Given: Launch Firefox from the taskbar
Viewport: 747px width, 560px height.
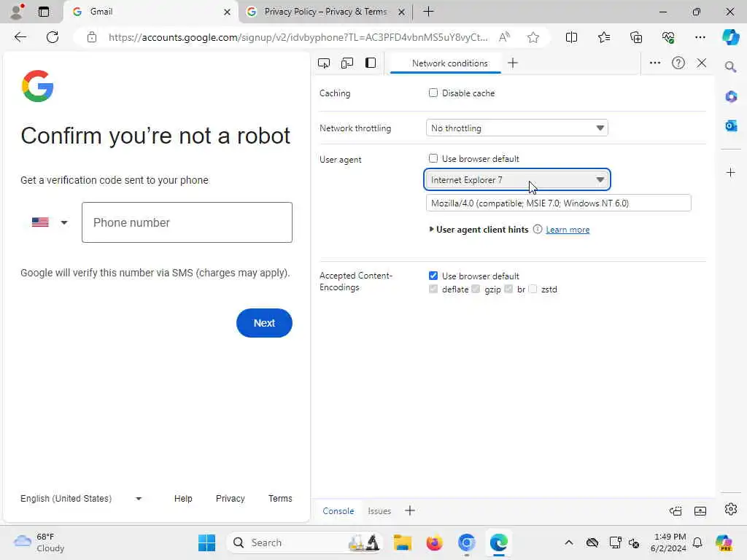Looking at the screenshot, I should tap(435, 542).
